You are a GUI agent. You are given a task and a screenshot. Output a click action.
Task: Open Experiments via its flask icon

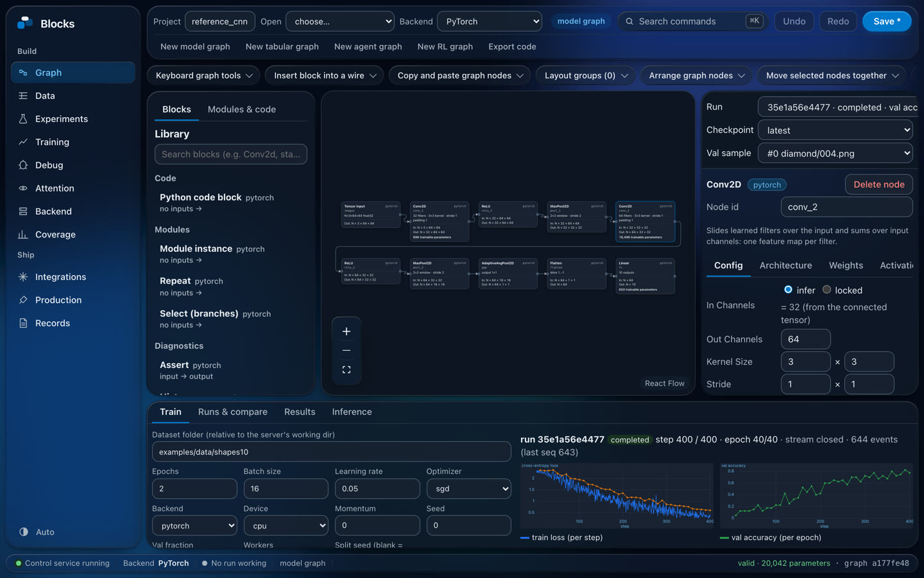coord(23,119)
